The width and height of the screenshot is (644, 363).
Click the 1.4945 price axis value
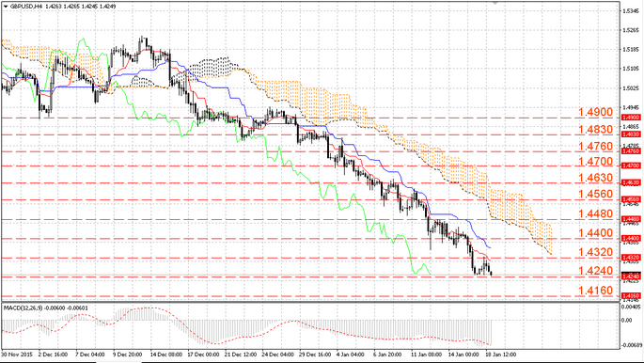(630, 108)
